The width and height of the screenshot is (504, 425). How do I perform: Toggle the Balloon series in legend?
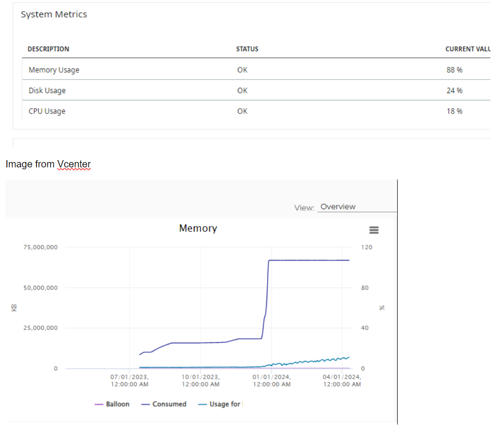[118, 404]
